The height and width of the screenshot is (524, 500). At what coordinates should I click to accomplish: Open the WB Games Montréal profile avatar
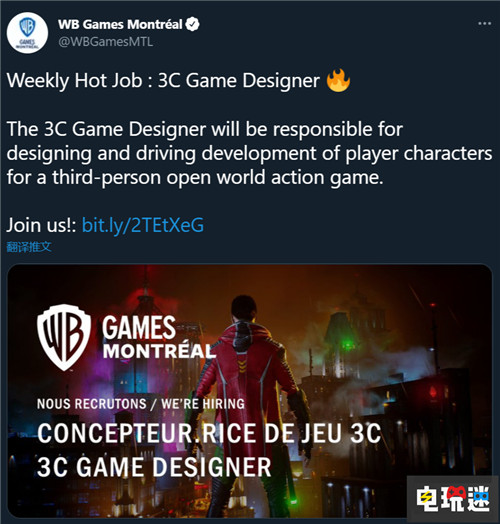pos(27,33)
